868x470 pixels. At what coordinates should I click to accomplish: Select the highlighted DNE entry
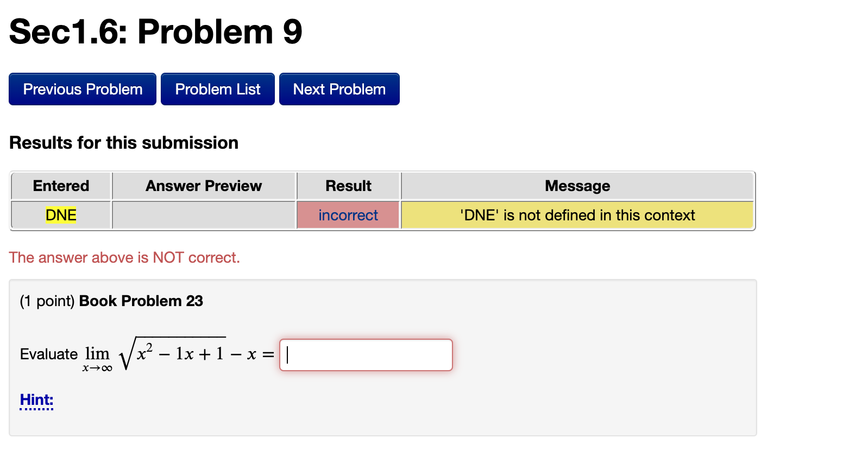coord(60,215)
